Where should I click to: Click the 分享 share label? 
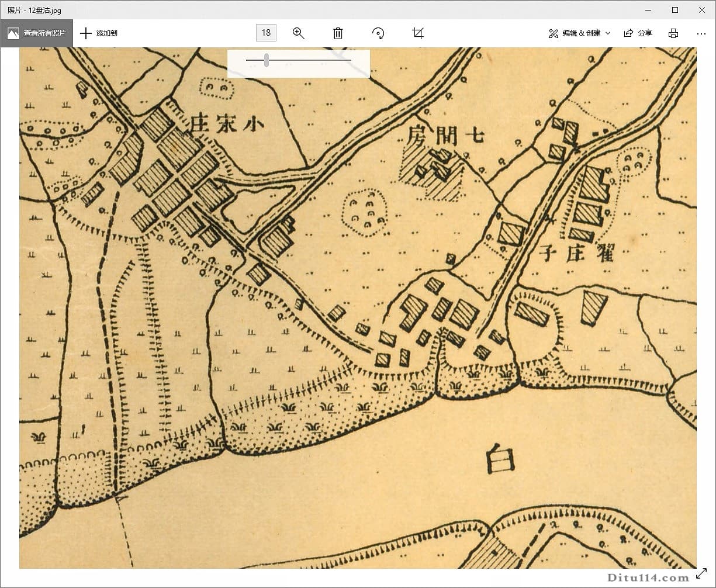[x=645, y=33]
